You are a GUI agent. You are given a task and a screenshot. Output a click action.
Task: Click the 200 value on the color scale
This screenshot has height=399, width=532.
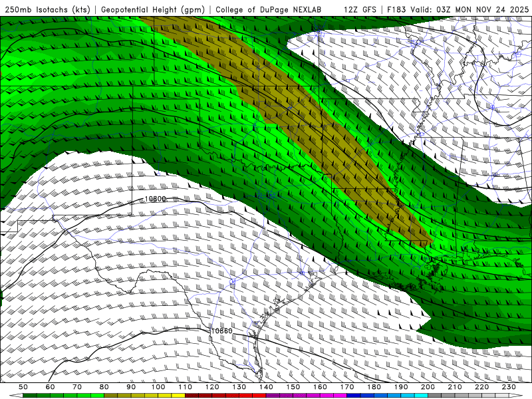[428, 387]
